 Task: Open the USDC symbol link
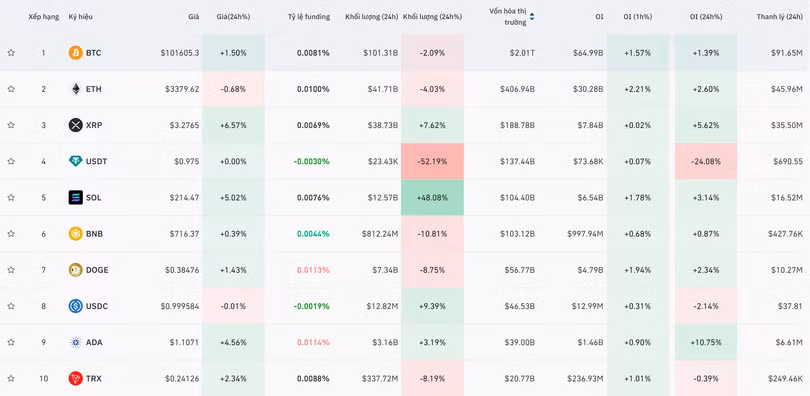(97, 306)
